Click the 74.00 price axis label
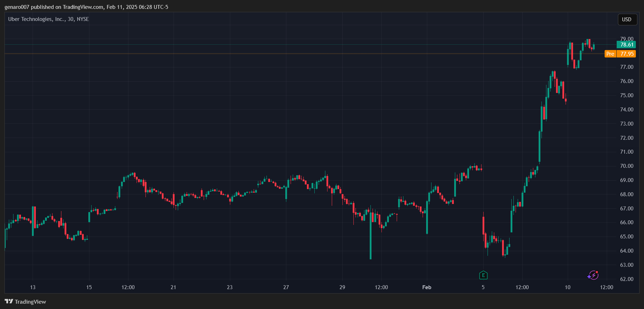 click(627, 110)
